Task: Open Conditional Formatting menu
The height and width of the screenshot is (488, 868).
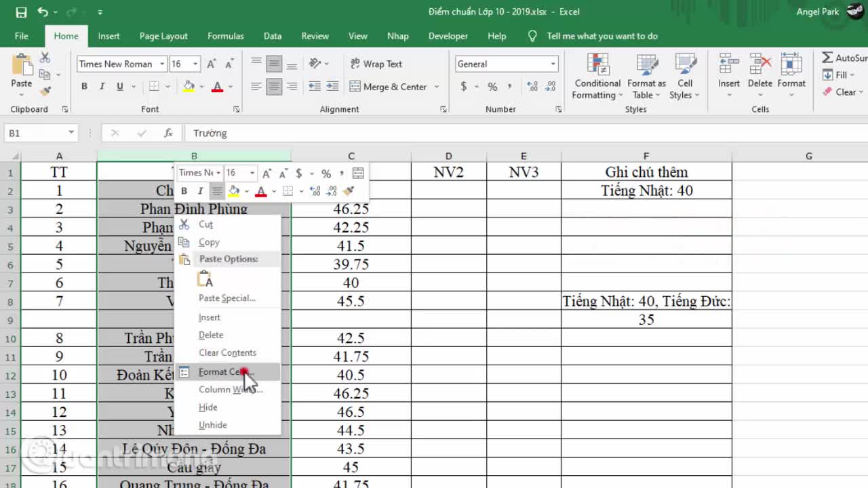Action: (597, 77)
